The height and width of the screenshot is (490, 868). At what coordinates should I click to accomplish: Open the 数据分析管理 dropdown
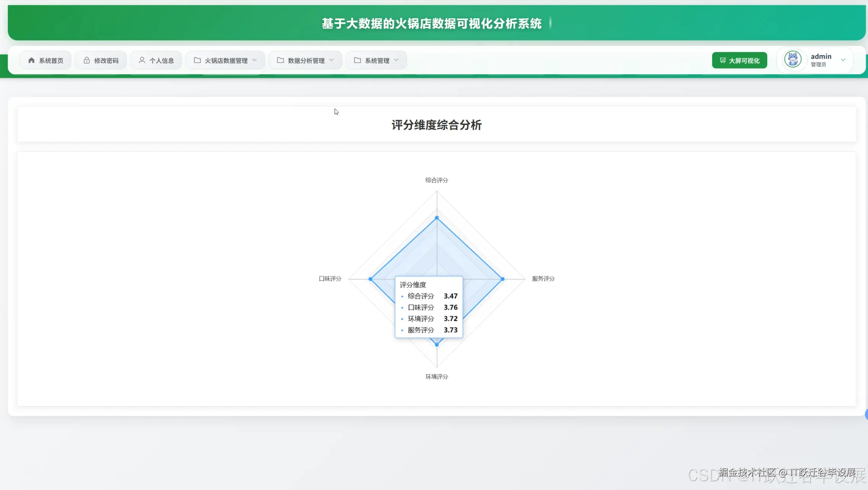pos(332,60)
